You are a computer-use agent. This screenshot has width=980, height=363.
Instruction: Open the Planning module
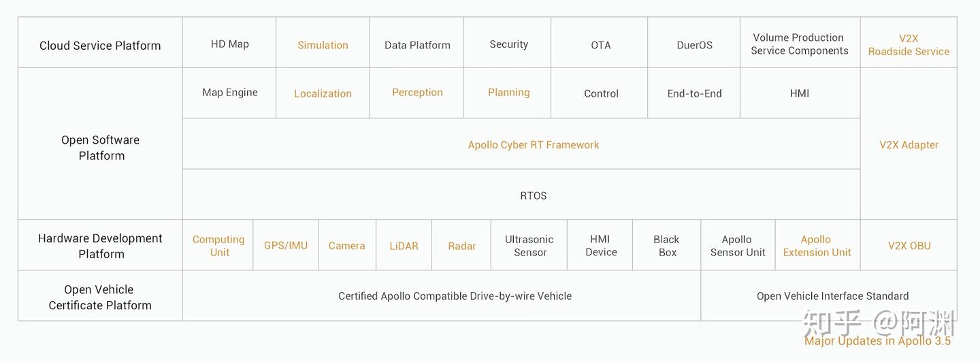pos(508,93)
